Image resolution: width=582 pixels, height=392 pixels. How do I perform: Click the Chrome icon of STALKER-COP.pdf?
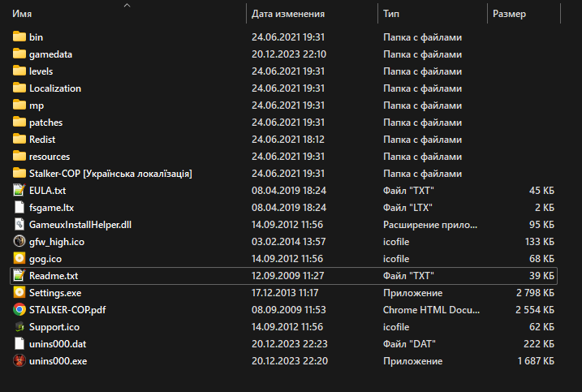19,309
